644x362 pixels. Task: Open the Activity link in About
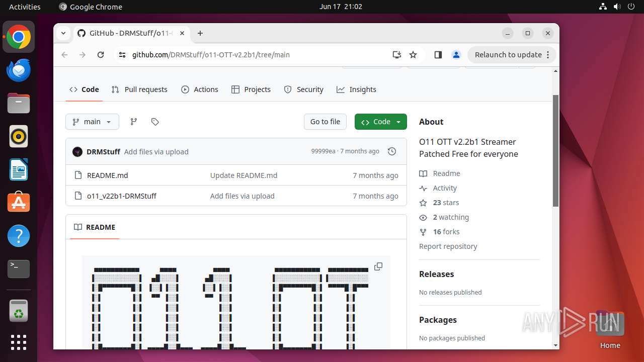[438, 188]
